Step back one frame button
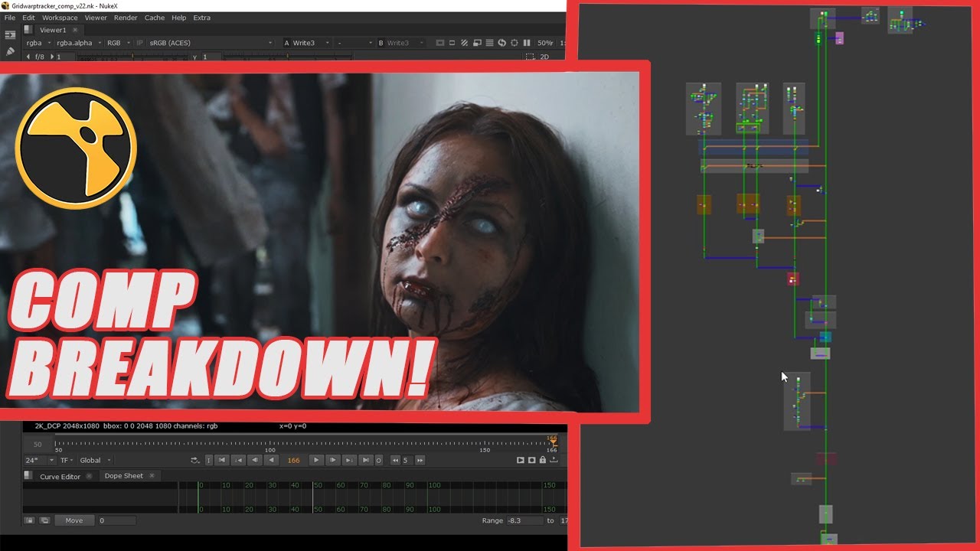 point(255,460)
